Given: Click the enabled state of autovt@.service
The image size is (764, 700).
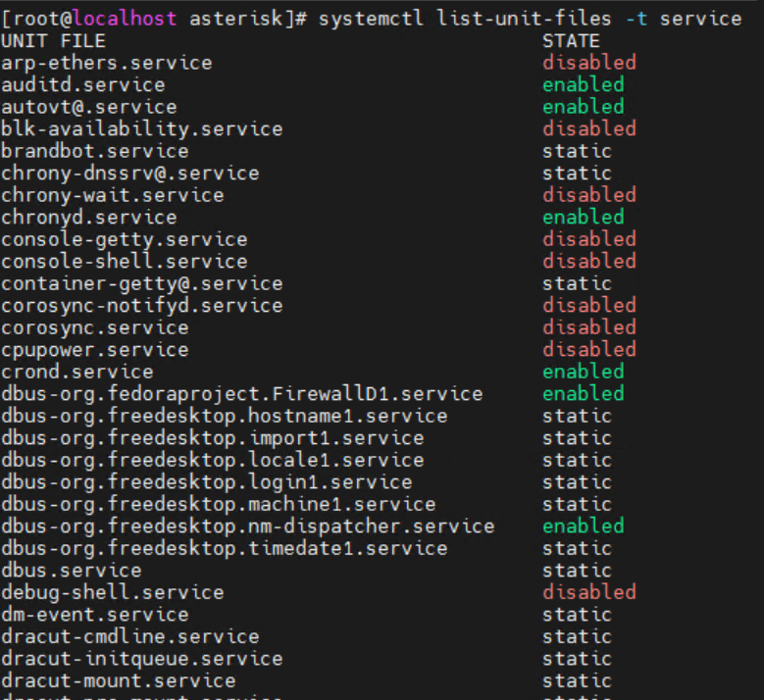Looking at the screenshot, I should click(583, 107).
